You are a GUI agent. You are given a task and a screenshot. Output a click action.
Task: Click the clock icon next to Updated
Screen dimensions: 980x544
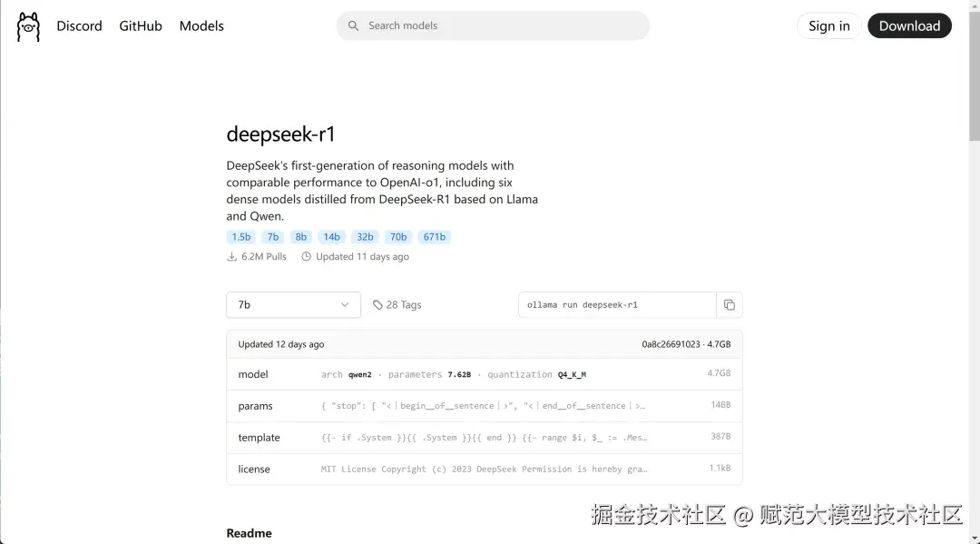[307, 257]
